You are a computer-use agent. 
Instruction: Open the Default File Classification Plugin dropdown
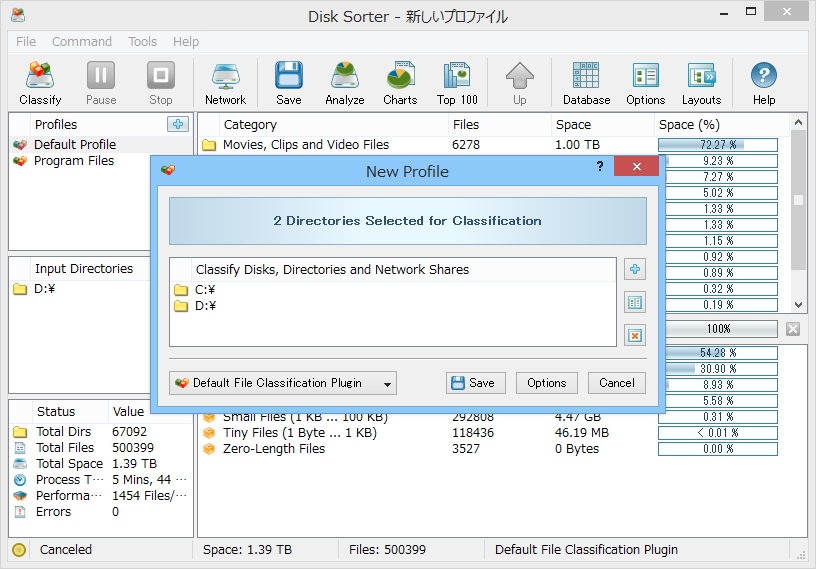pyautogui.click(x=283, y=383)
